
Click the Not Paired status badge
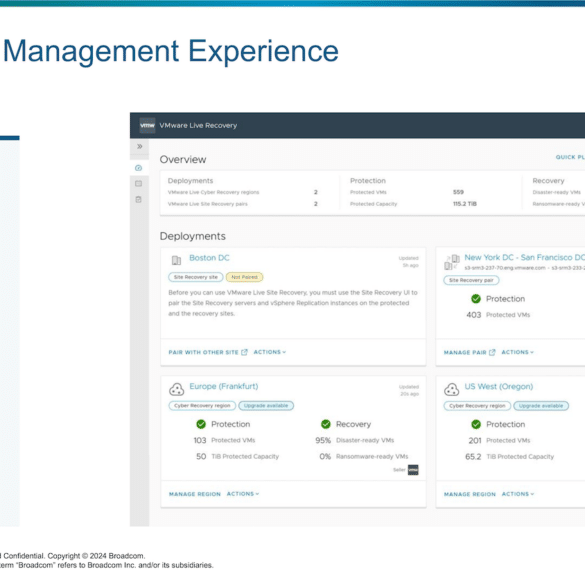244,277
